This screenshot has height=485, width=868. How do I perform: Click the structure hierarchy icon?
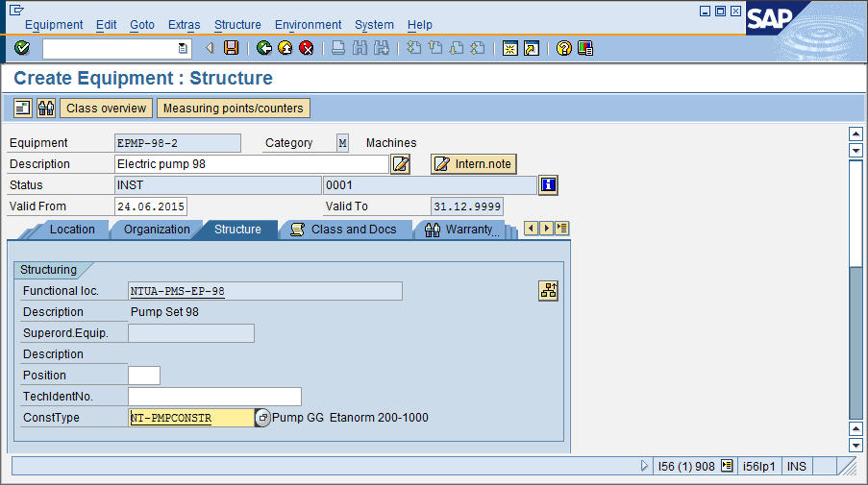548,290
